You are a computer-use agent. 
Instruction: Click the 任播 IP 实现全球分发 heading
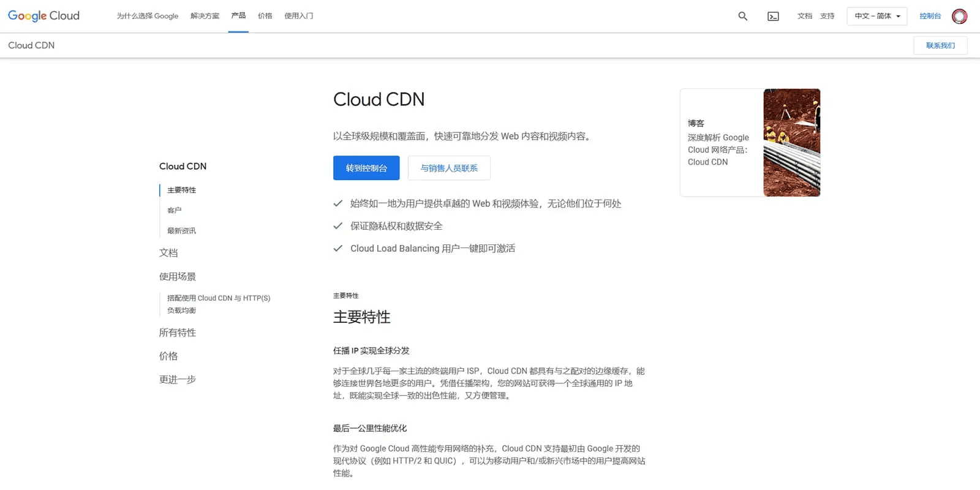pyautogui.click(x=371, y=350)
